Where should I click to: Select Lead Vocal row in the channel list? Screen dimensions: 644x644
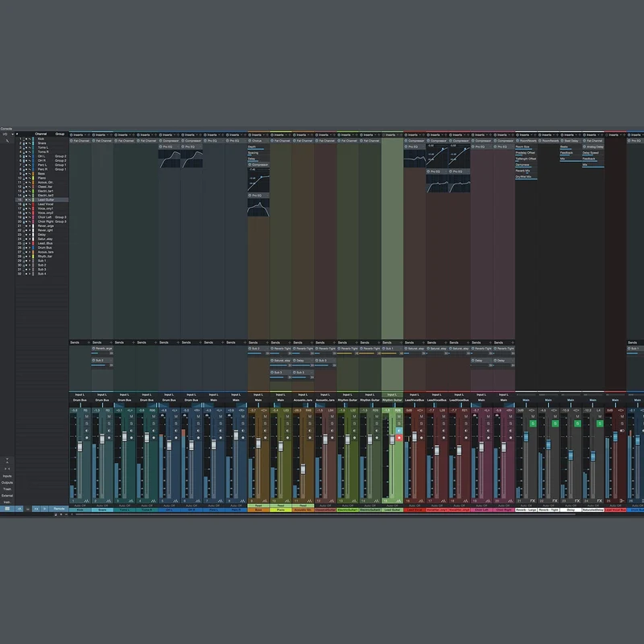(x=42, y=204)
